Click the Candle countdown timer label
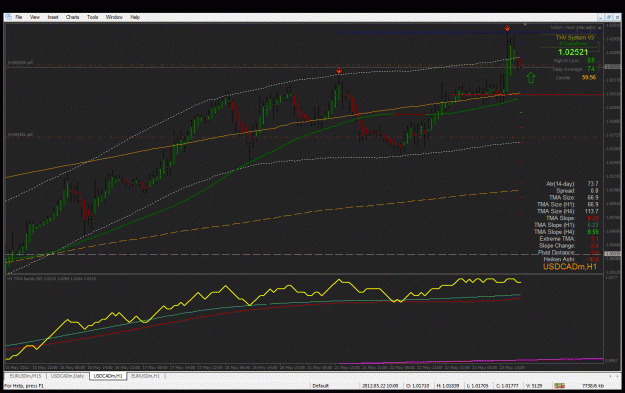 563,78
